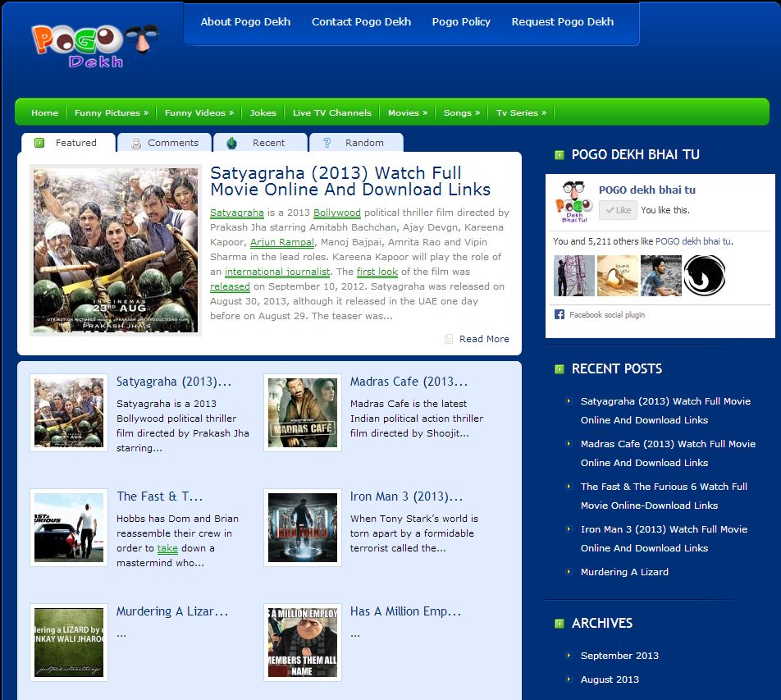Image resolution: width=781 pixels, height=700 pixels.
Task: Click the Madras Cafe poster thumbnail
Action: click(x=303, y=413)
